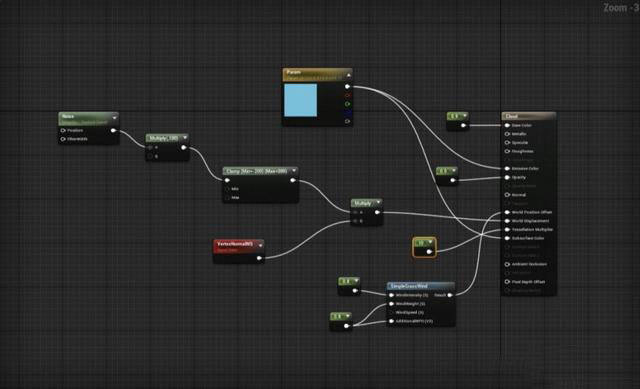
Task: Click SimpleGrassWind's WindWeight input pin
Action: point(391,304)
